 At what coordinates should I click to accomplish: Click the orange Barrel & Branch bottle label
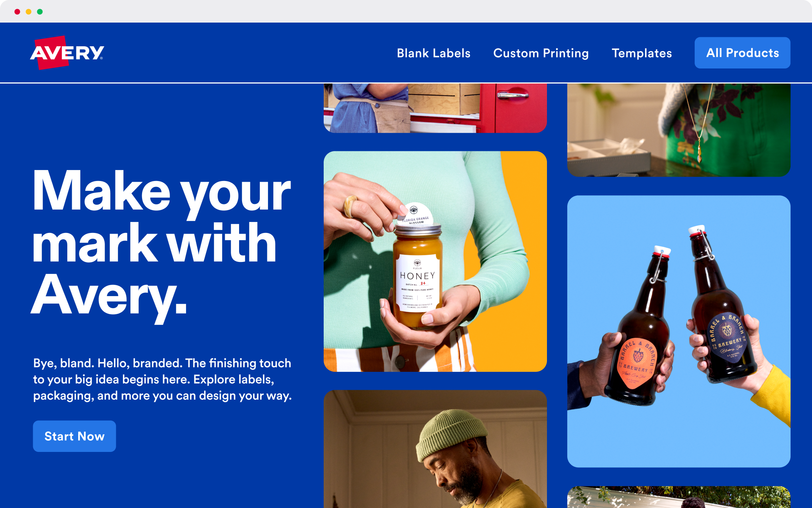tap(636, 363)
